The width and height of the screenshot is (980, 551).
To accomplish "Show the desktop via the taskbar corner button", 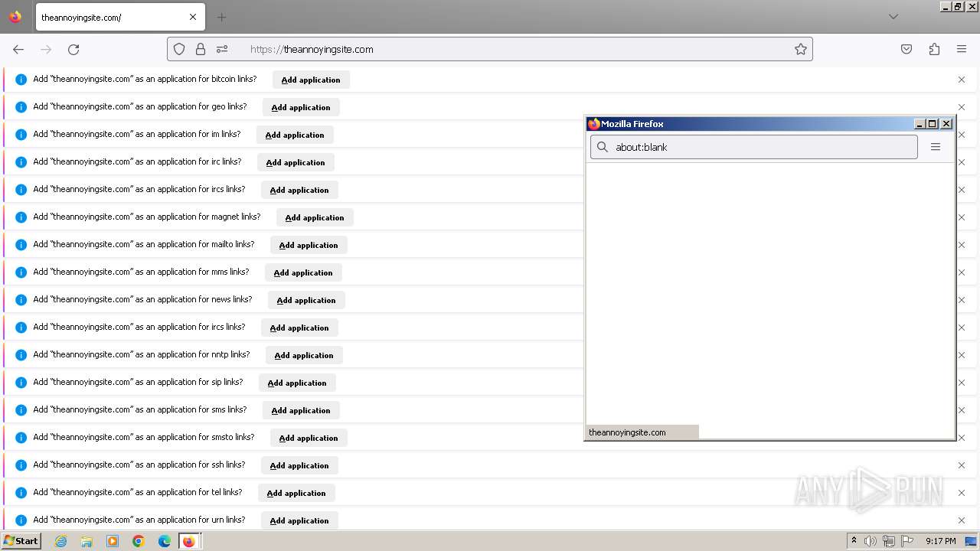I will [x=972, y=541].
